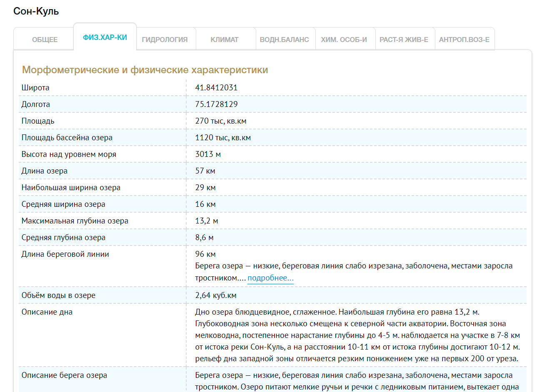The width and height of the screenshot is (537, 392).
Task: Click the Морфометрические и физические характеристики heading
Action: 145,70
